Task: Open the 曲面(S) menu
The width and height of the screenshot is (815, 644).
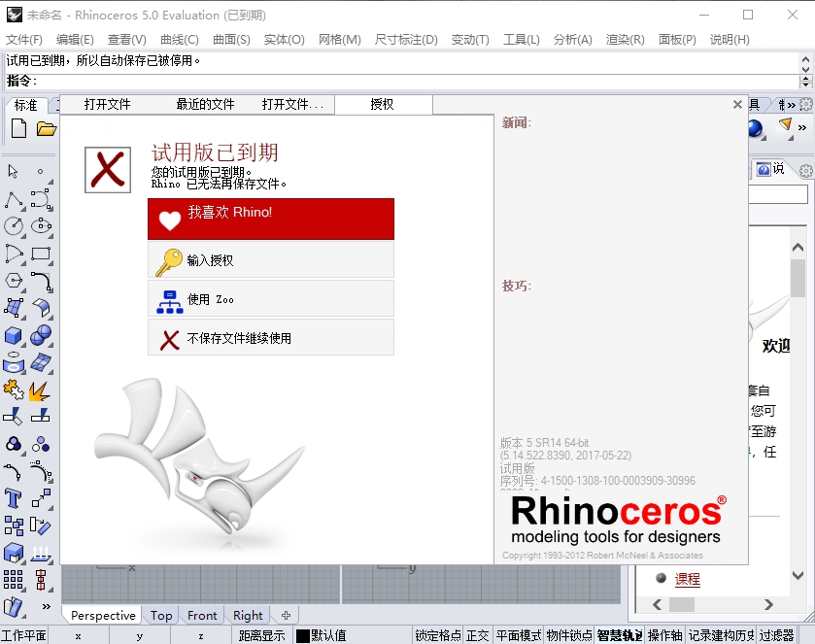Action: click(x=231, y=40)
